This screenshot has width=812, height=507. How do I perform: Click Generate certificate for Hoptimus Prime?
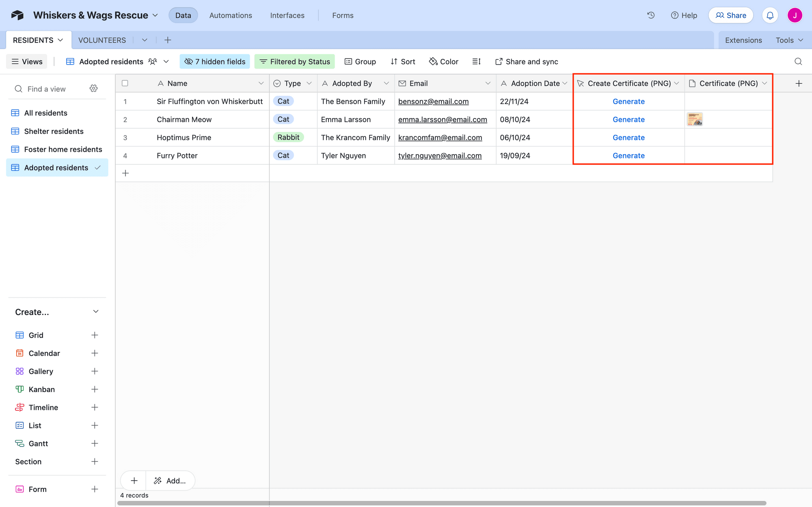coord(628,137)
